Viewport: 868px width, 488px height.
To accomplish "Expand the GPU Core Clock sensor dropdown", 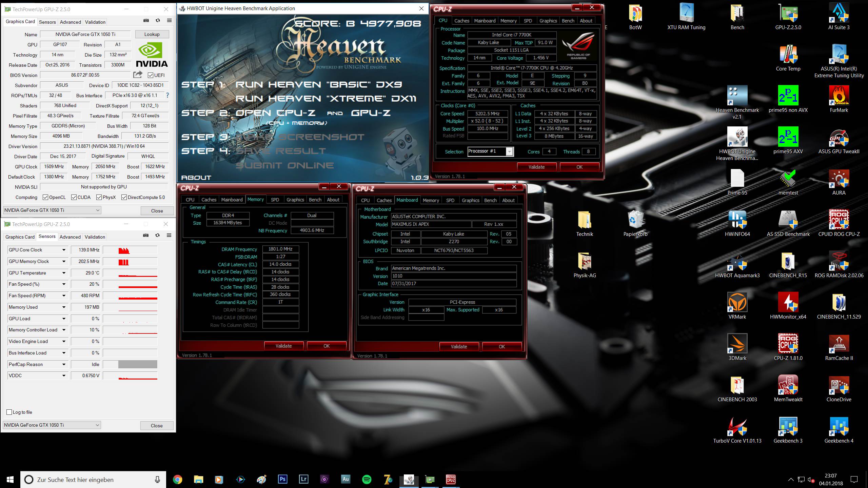I will (x=64, y=250).
